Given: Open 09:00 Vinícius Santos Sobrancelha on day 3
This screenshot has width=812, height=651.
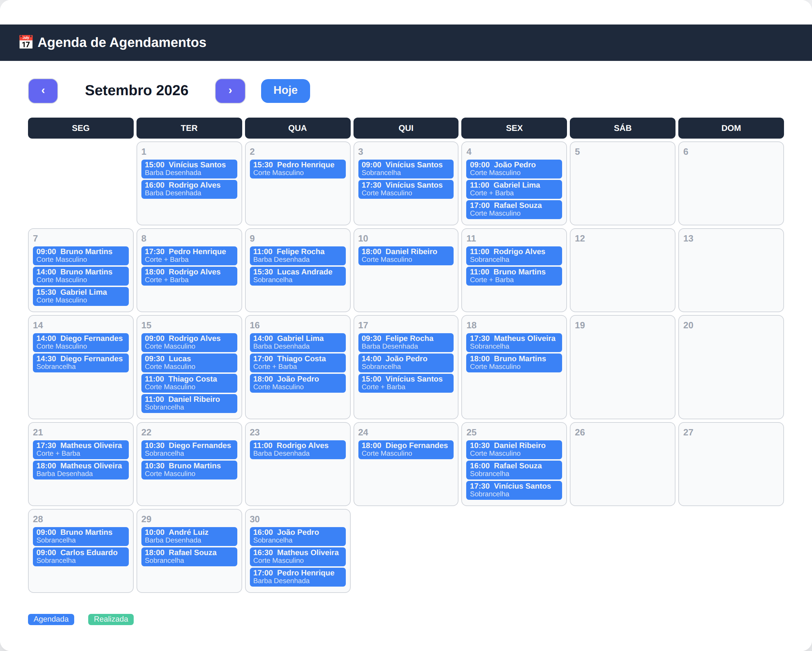Looking at the screenshot, I should 406,169.
